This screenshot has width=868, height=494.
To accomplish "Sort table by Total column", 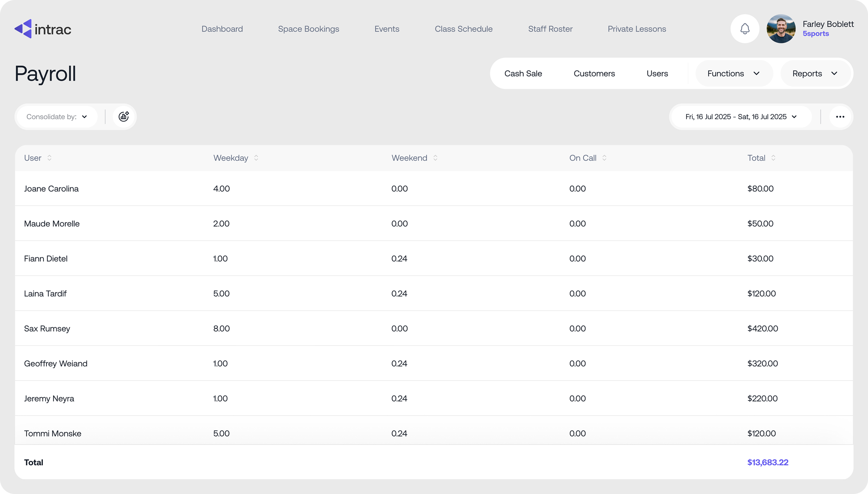I will [773, 158].
